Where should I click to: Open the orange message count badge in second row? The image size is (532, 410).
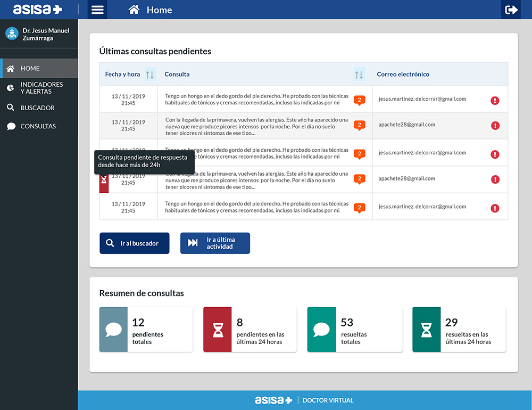(x=360, y=126)
